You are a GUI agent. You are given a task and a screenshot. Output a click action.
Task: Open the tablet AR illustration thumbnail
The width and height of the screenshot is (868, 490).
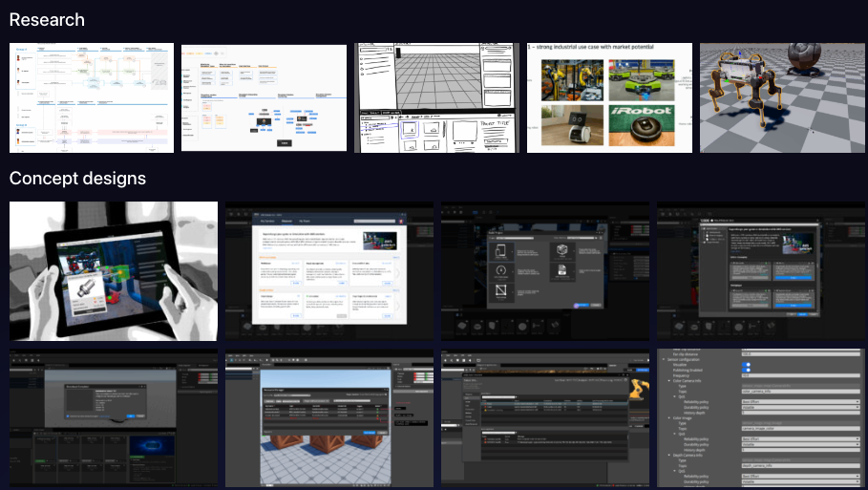[x=114, y=271]
